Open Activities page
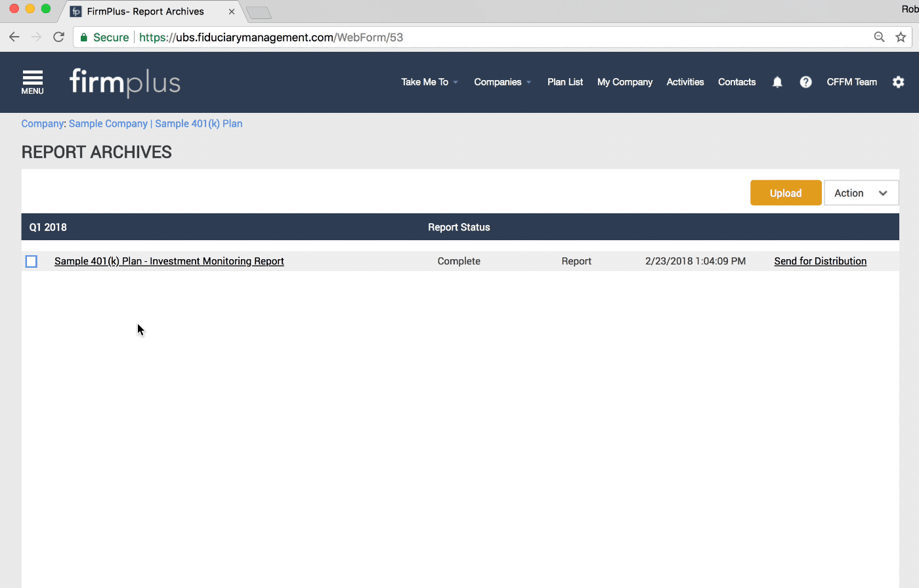 (685, 82)
